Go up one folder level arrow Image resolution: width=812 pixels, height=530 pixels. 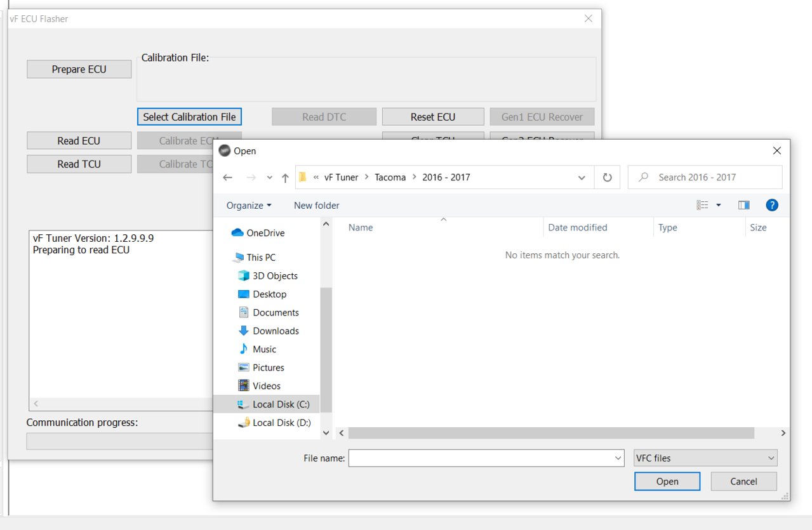(285, 178)
